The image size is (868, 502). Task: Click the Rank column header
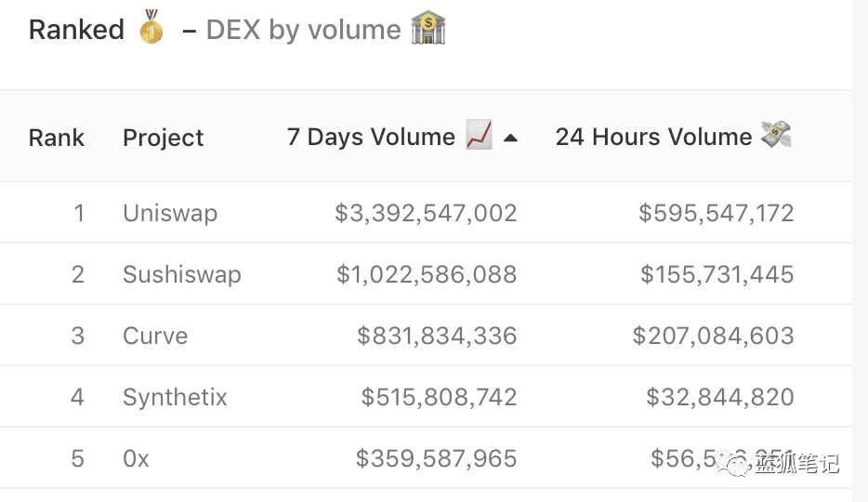[x=57, y=138]
